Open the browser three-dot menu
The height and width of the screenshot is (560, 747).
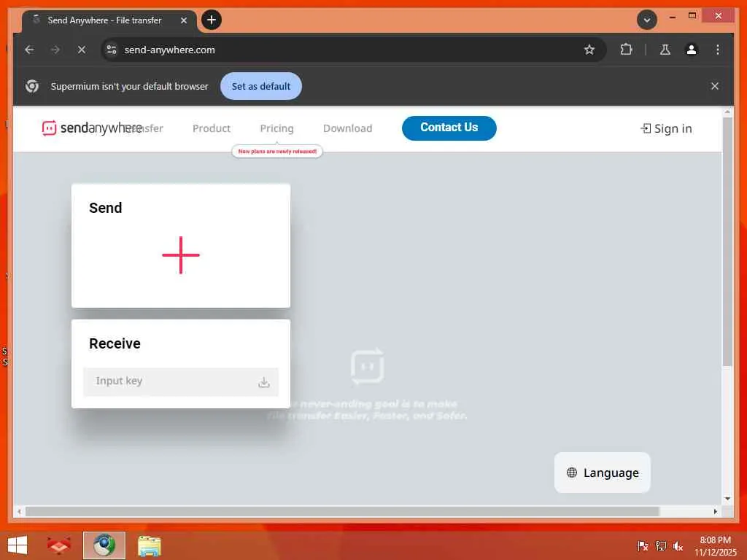click(x=718, y=50)
